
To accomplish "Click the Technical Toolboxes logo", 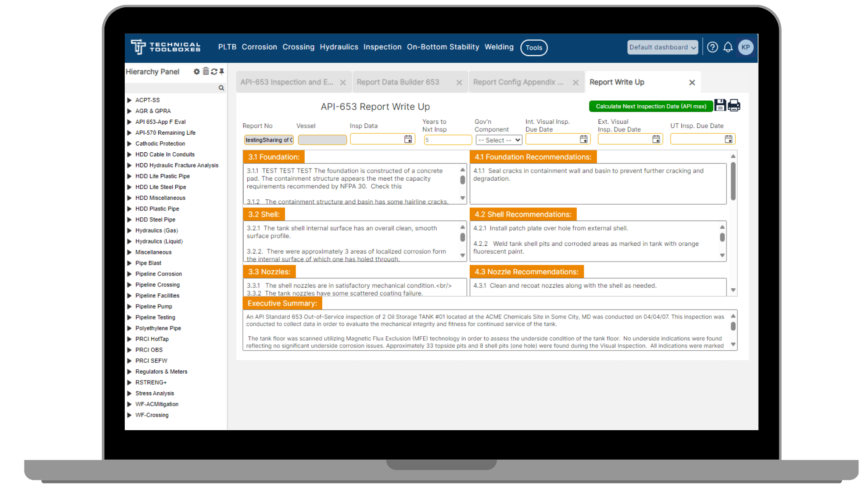I will pyautogui.click(x=165, y=47).
